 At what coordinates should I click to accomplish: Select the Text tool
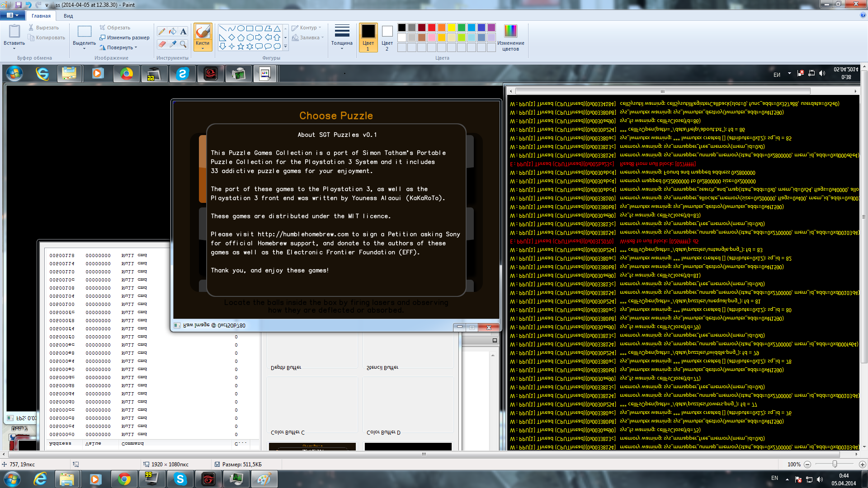pos(183,32)
